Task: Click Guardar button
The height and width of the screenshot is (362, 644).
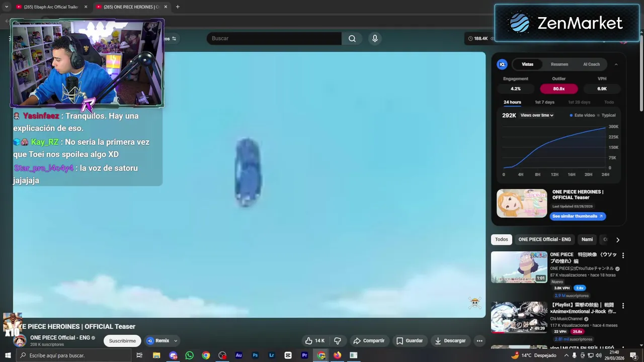Action: (409, 341)
